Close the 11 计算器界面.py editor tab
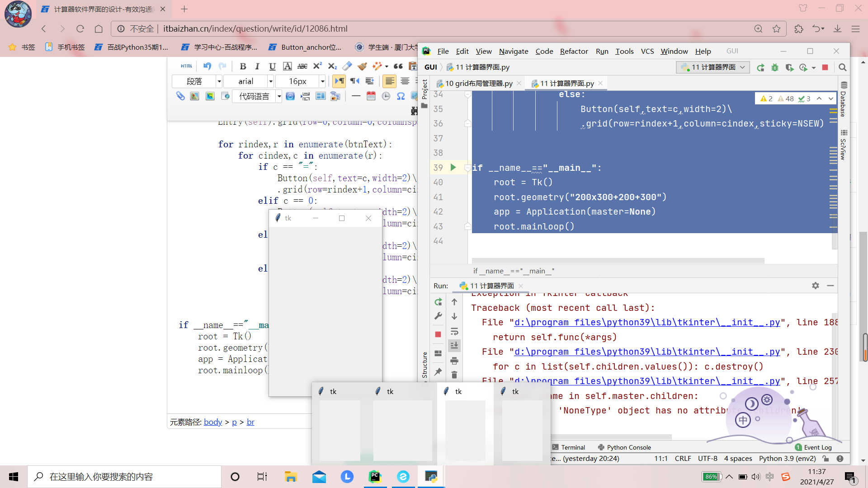Image resolution: width=868 pixels, height=488 pixels. 600,83
